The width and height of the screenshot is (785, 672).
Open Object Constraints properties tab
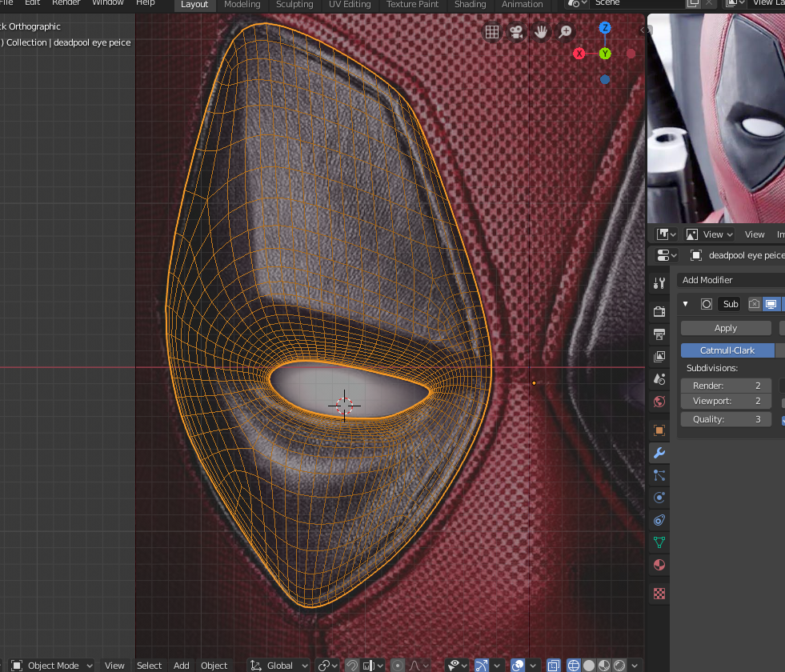(659, 520)
